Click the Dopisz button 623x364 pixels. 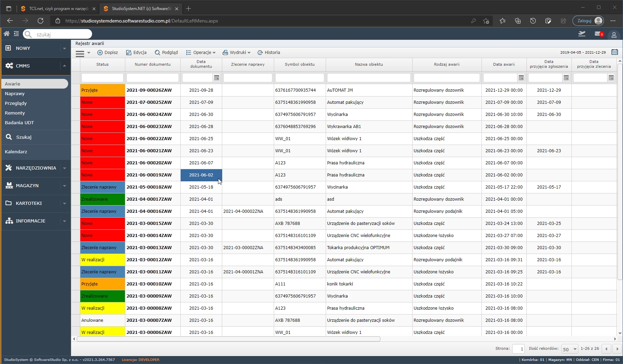(x=108, y=53)
